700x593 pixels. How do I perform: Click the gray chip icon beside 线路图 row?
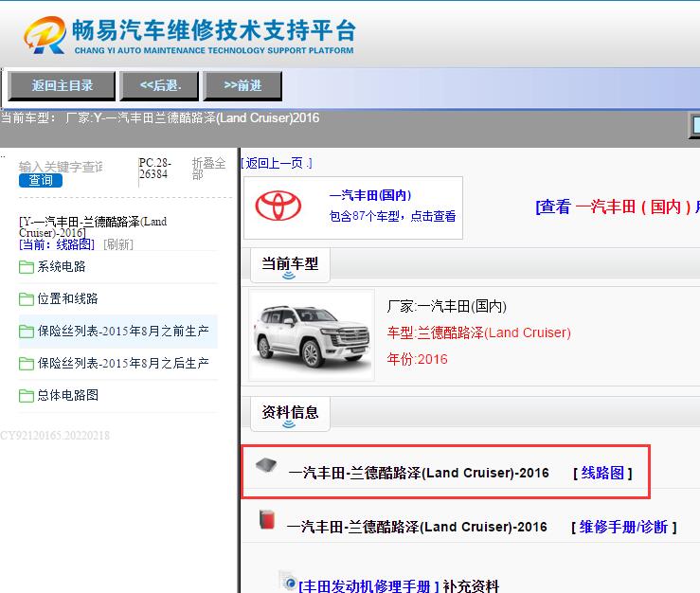266,465
